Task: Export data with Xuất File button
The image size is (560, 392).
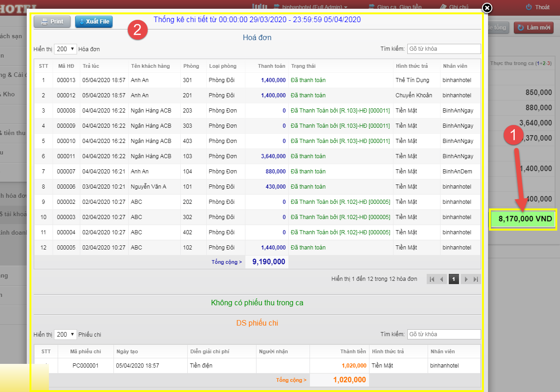Action: [94, 22]
